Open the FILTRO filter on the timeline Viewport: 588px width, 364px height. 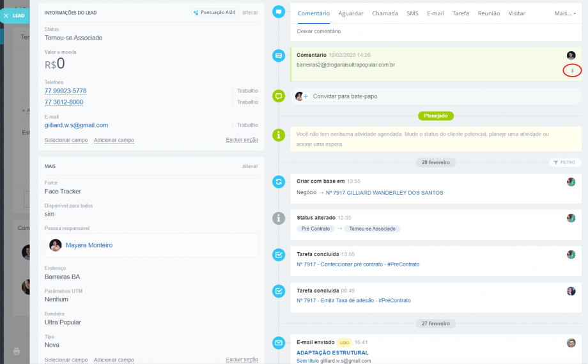[566, 163]
